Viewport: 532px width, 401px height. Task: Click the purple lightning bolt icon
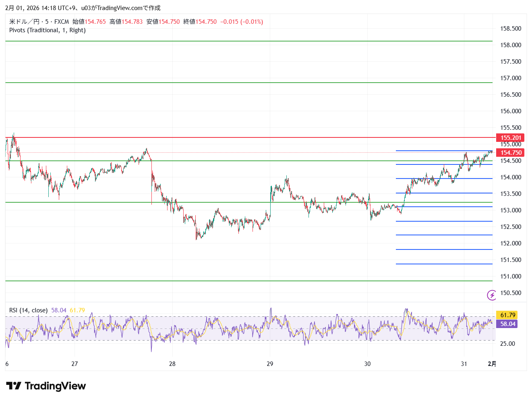[492, 295]
